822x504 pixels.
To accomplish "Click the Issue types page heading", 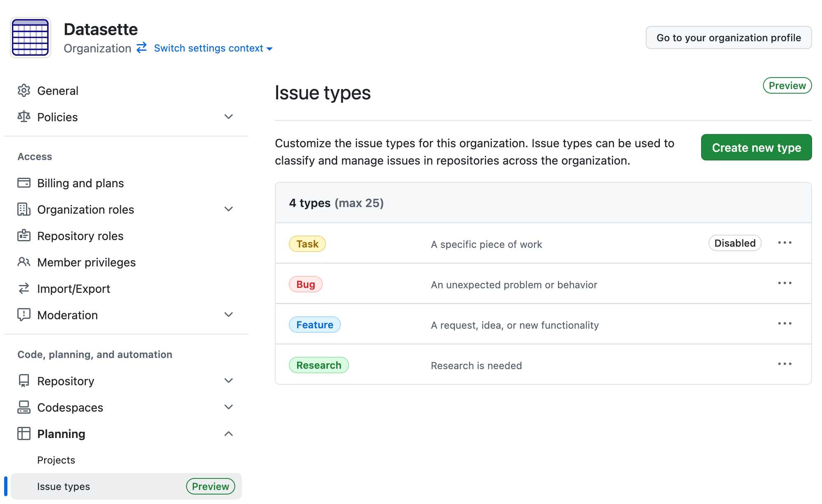I will click(x=323, y=93).
